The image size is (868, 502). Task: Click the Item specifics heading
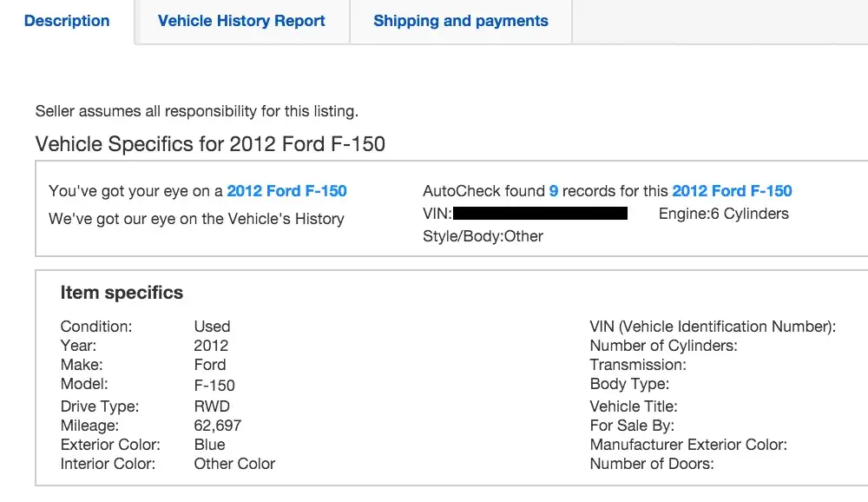[x=122, y=293]
